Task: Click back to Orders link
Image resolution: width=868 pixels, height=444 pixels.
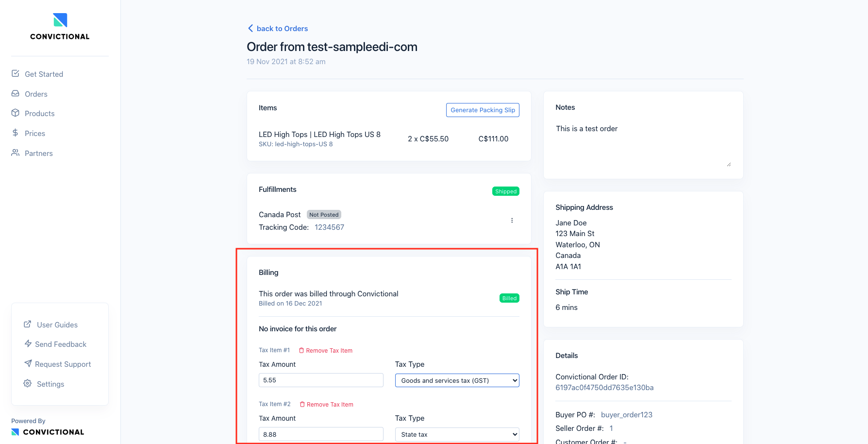Action: (x=282, y=28)
